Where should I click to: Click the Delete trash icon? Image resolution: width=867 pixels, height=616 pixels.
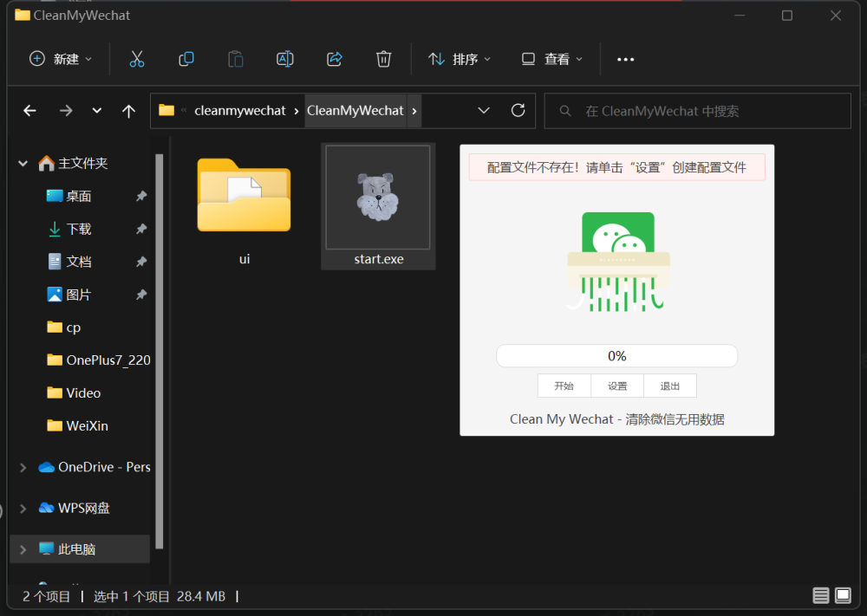pyautogui.click(x=384, y=59)
